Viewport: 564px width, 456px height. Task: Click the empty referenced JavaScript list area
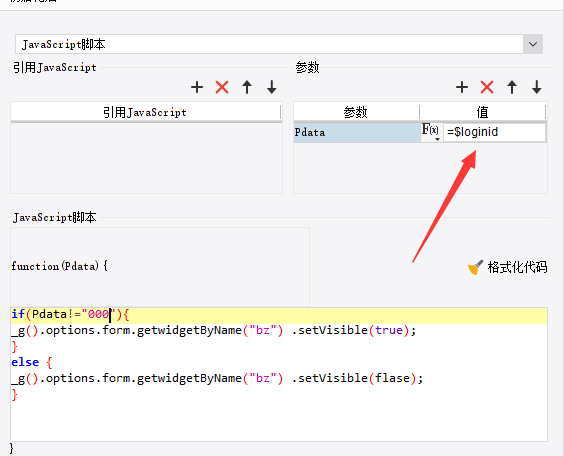146,158
